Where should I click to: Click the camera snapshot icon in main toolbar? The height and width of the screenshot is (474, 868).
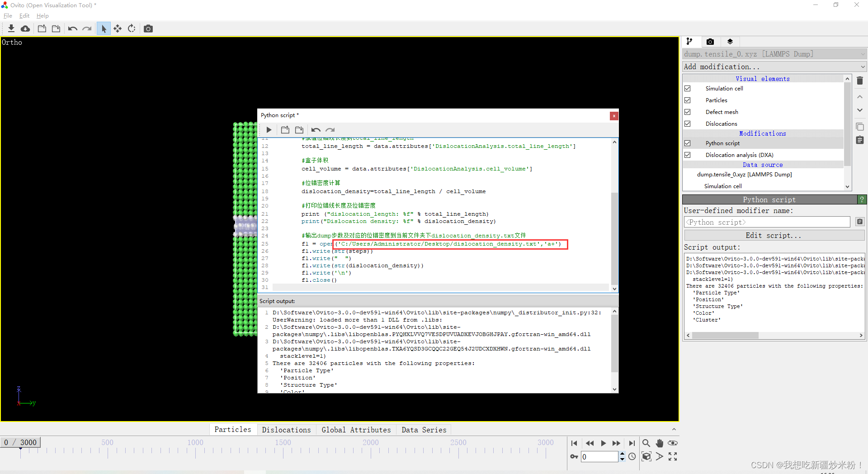click(148, 28)
